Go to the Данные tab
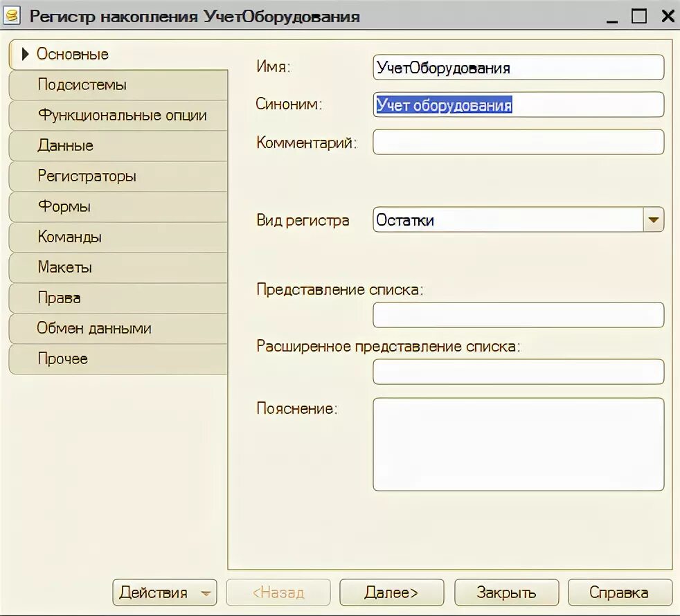The width and height of the screenshot is (680, 616). pyautogui.click(x=118, y=145)
